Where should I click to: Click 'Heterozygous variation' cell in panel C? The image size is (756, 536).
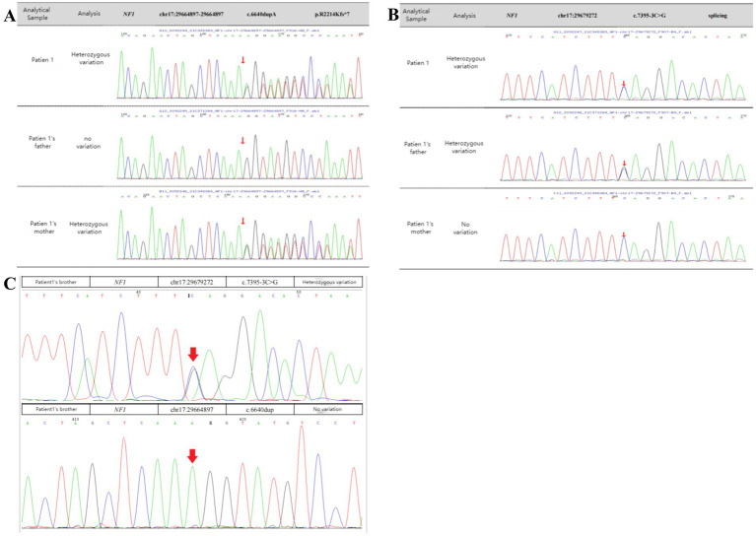328,282
